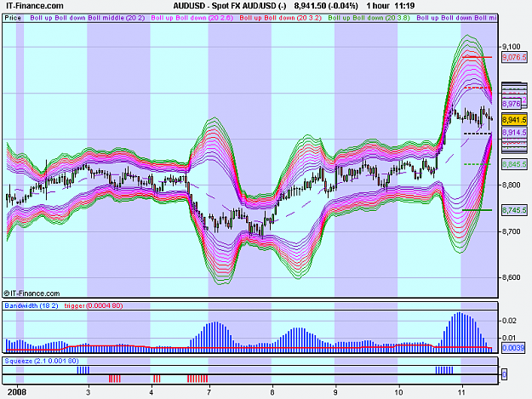Select the red Boll (20 3.2) legend
Image resolution: width=532 pixels, height=399 pixels.
281,18
